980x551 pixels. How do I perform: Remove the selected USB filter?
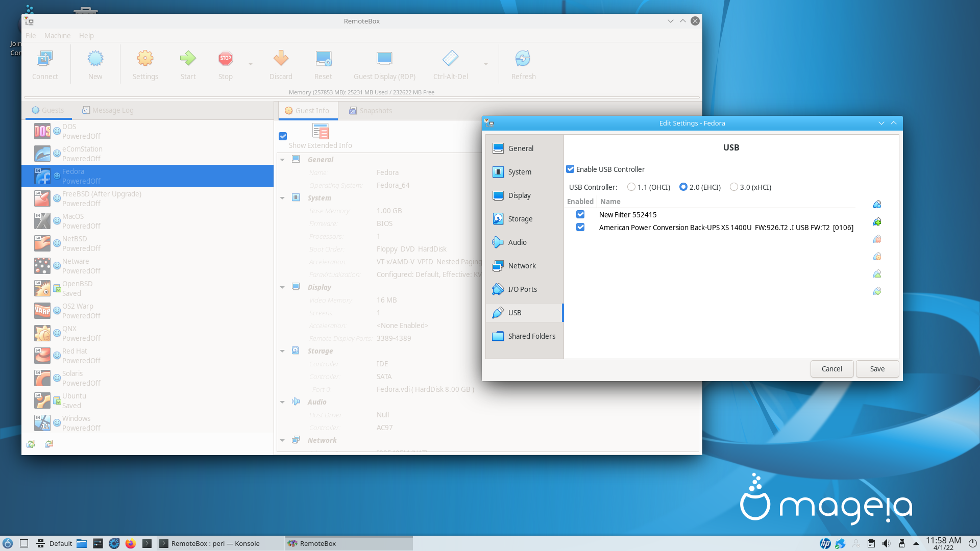tap(877, 239)
